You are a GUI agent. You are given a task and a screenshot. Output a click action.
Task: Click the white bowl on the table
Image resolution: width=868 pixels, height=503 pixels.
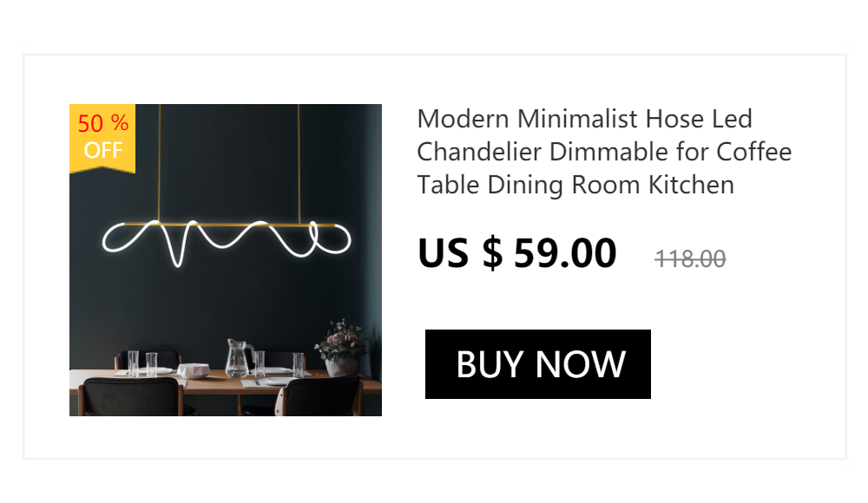pos(194,370)
